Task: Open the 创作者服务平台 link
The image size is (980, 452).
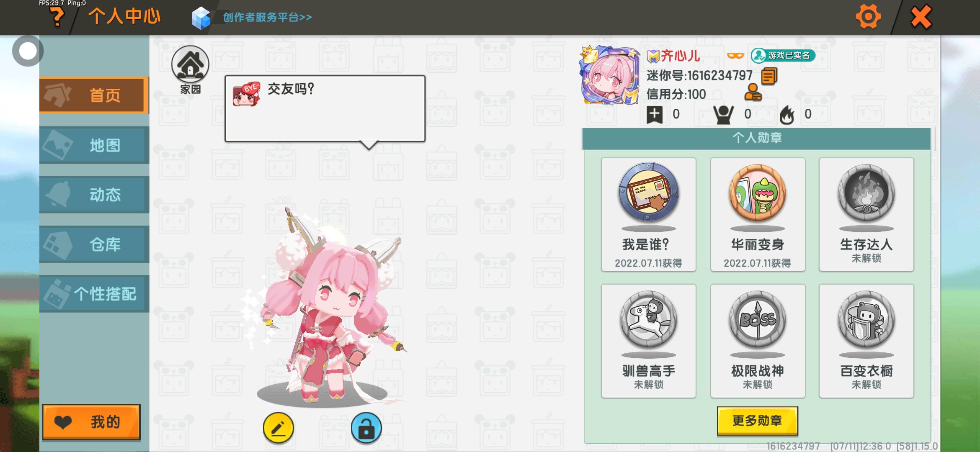Action: 267,17
